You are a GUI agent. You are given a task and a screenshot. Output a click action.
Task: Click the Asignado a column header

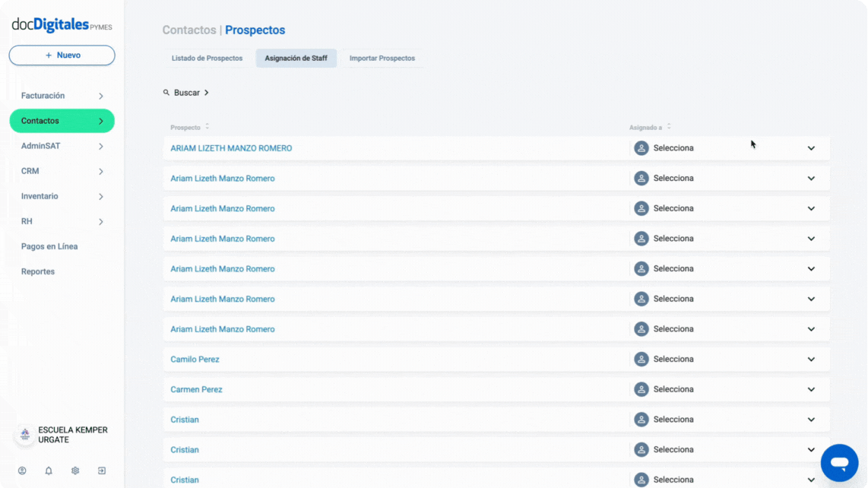(x=645, y=128)
